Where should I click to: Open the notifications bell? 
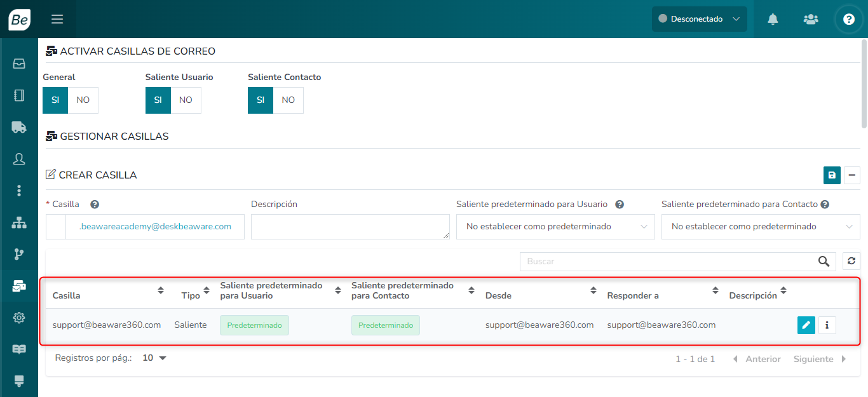pyautogui.click(x=773, y=19)
